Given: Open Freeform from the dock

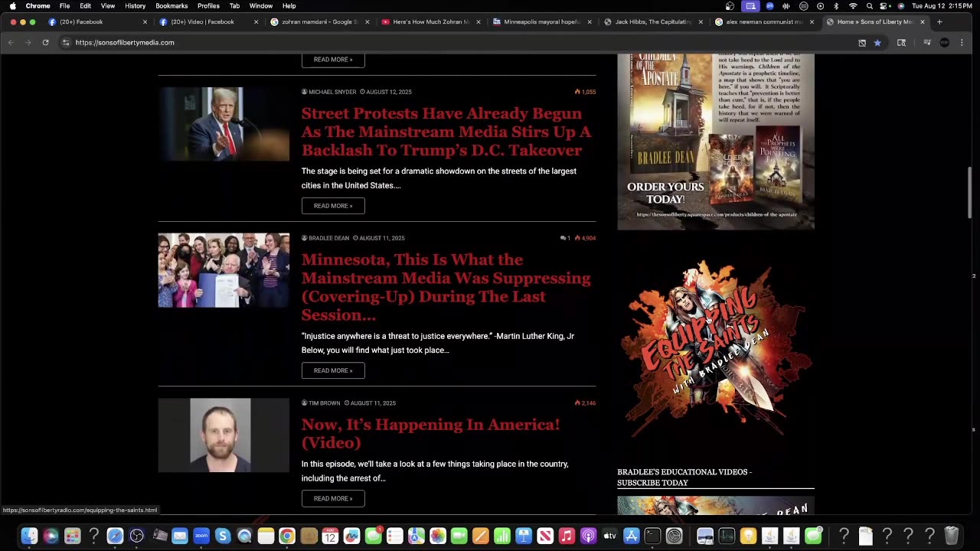Looking at the screenshot, I should coord(351,536).
